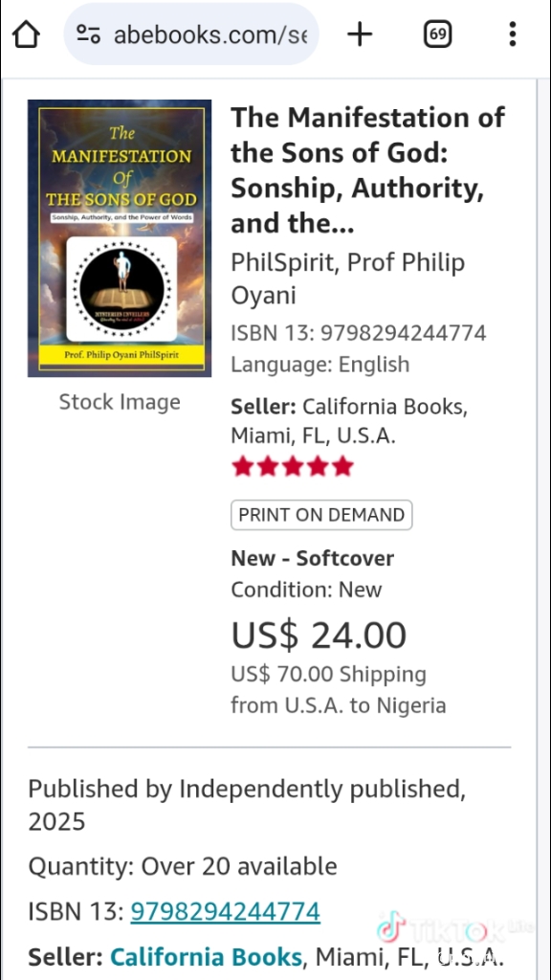This screenshot has width=551, height=980.
Task: Open the browser three-dot menu
Action: (x=513, y=33)
